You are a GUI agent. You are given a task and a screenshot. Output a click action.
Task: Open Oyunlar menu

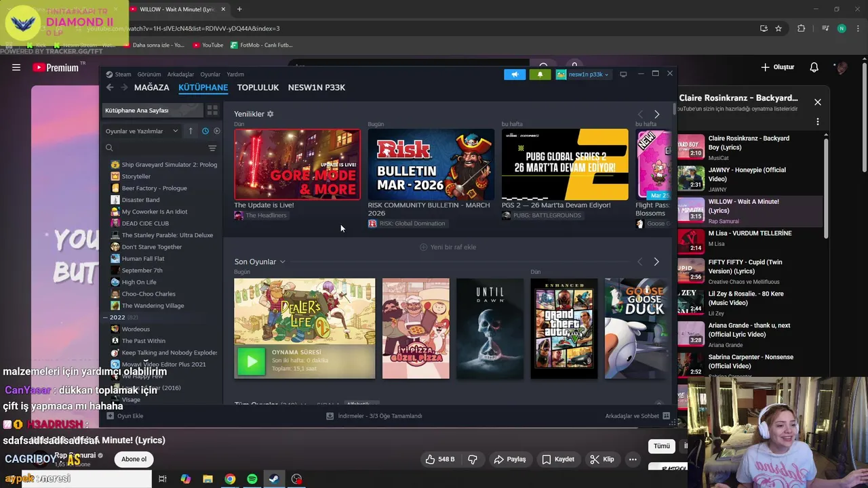pyautogui.click(x=210, y=75)
